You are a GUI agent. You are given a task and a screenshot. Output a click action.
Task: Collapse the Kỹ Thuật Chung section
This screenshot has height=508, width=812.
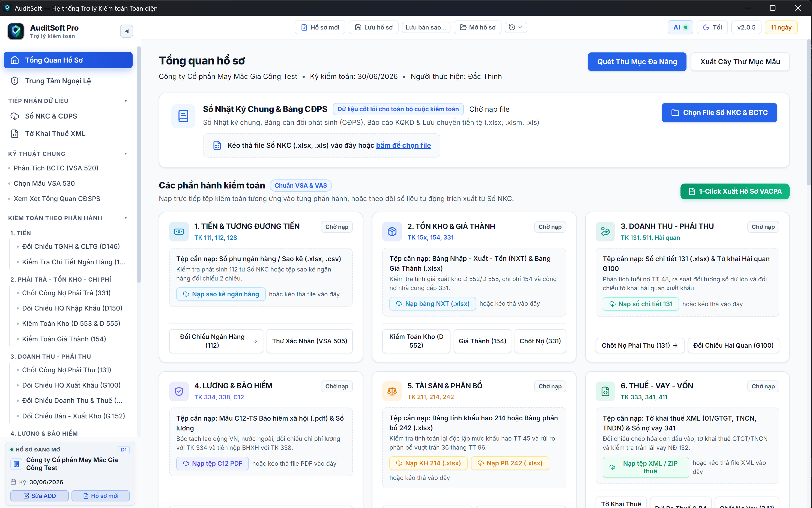126,154
